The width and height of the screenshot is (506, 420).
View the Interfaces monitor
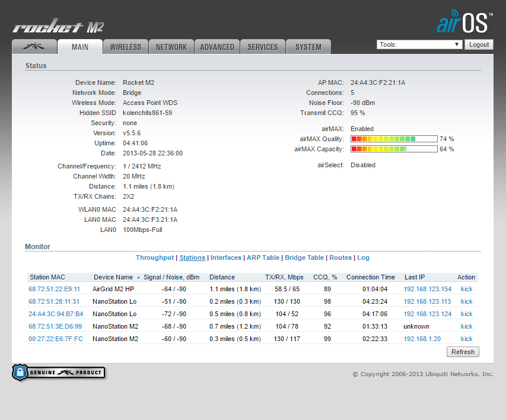coord(226,257)
